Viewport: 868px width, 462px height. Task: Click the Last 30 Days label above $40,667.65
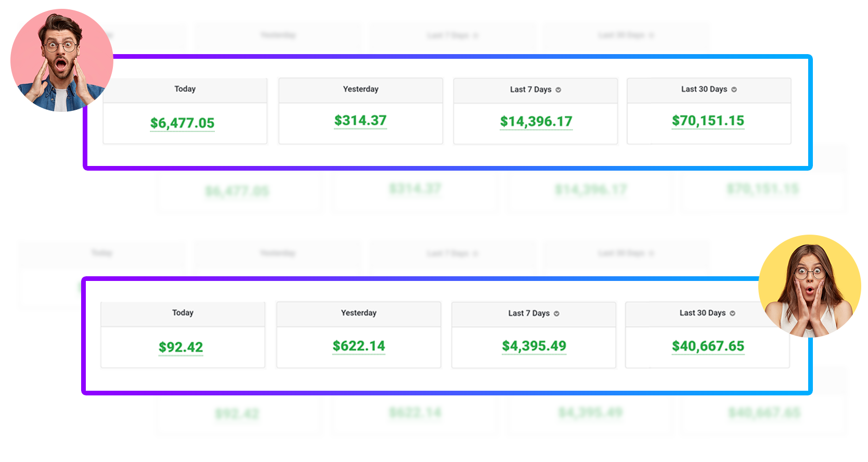click(703, 313)
